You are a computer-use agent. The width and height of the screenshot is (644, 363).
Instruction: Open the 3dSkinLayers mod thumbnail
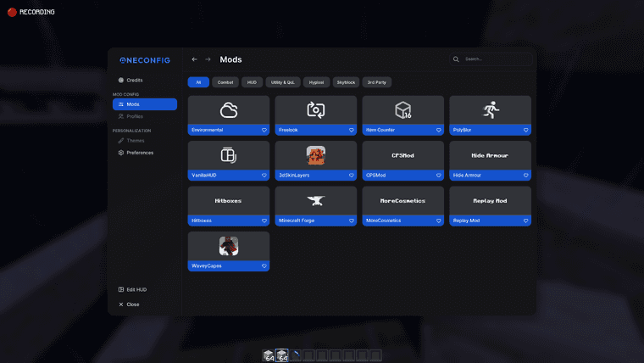(x=316, y=155)
